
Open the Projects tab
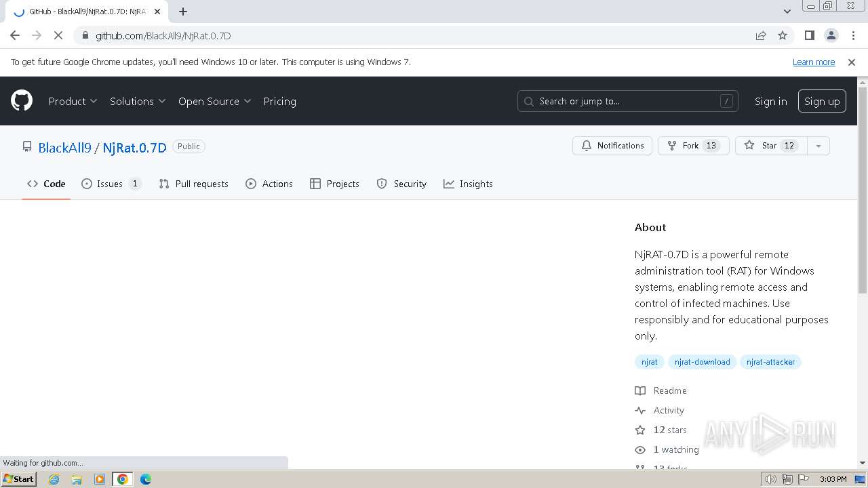(334, 184)
